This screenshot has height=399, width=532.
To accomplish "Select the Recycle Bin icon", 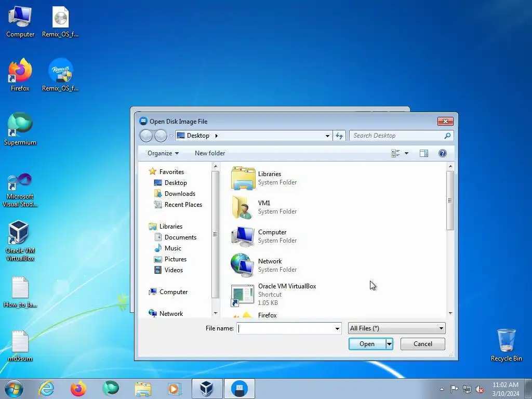I will (x=506, y=345).
